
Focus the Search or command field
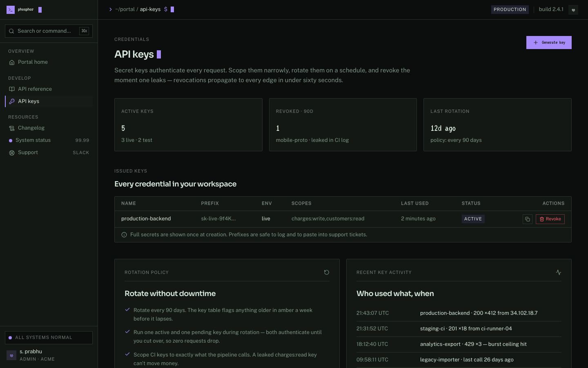pyautogui.click(x=49, y=31)
